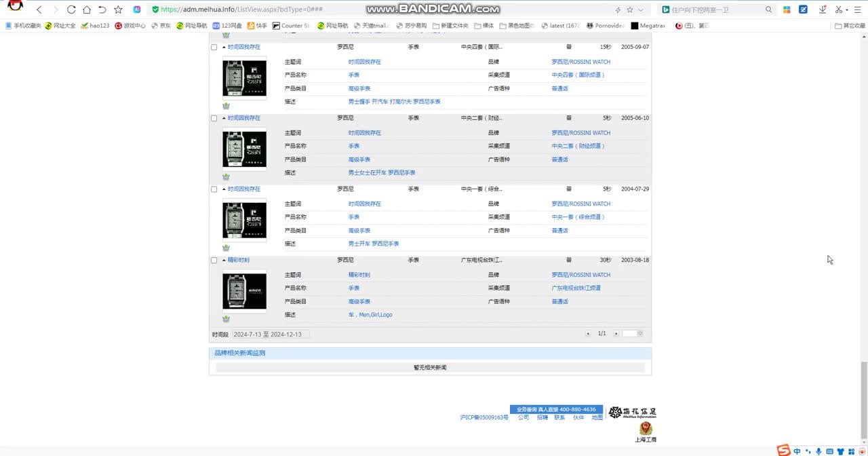The width and height of the screenshot is (868, 456).
Task: Collapse the 2005-06-10 record triangle
Action: click(224, 118)
